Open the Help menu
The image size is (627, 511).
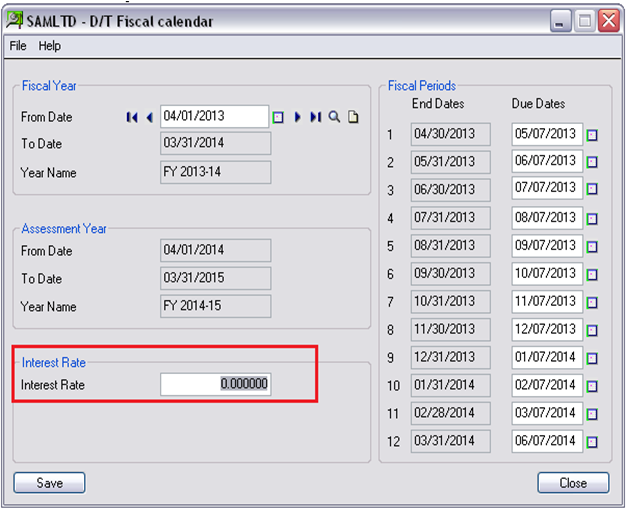[50, 46]
